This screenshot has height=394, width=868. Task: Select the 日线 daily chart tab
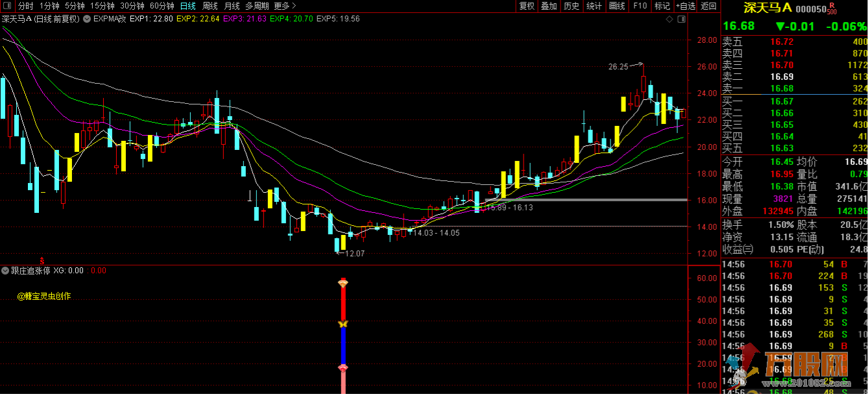[x=187, y=6]
